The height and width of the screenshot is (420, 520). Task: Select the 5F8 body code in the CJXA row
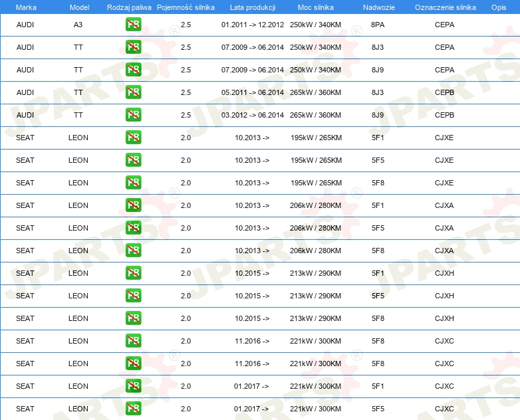point(378,251)
